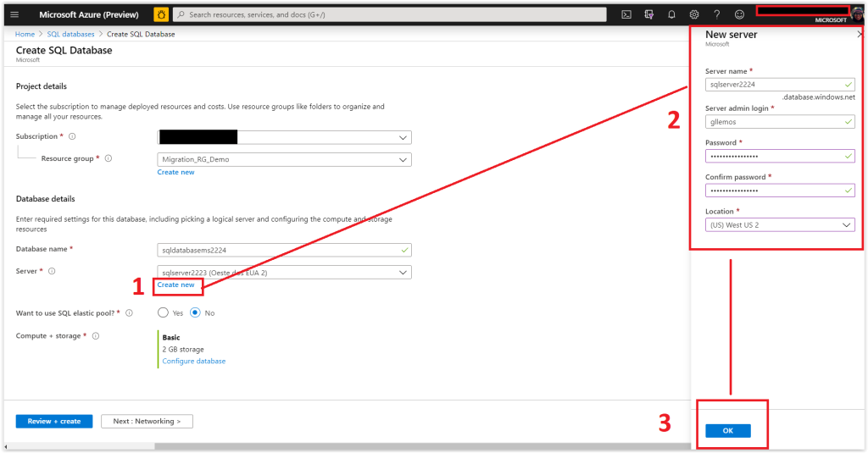868x453 pixels.
Task: Show info tooltip for Compute + storage
Action: (96, 336)
